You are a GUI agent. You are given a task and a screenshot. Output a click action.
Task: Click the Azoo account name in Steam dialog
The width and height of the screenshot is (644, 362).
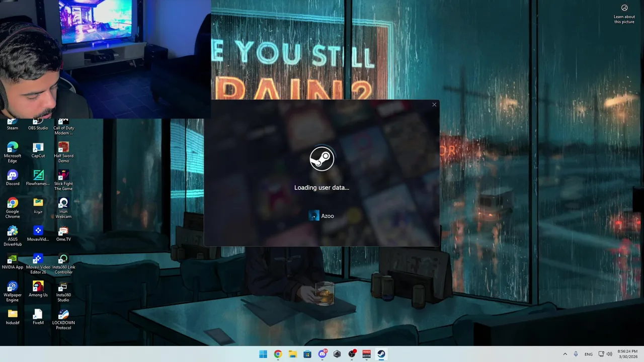[328, 216]
